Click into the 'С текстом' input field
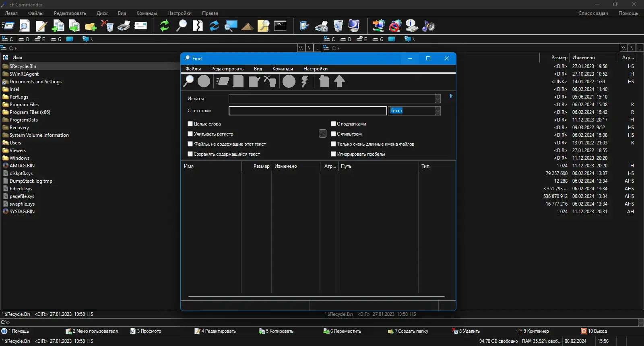The width and height of the screenshot is (644, 346). tap(308, 111)
